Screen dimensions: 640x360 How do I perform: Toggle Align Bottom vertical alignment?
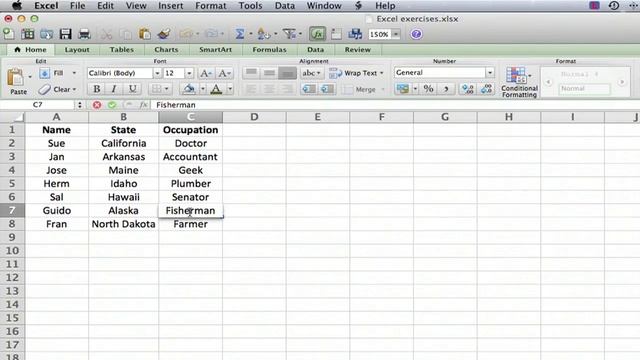point(287,73)
